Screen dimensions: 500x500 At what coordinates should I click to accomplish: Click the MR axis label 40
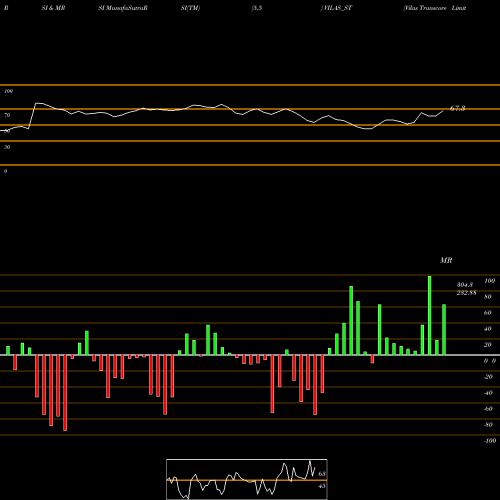click(488, 329)
